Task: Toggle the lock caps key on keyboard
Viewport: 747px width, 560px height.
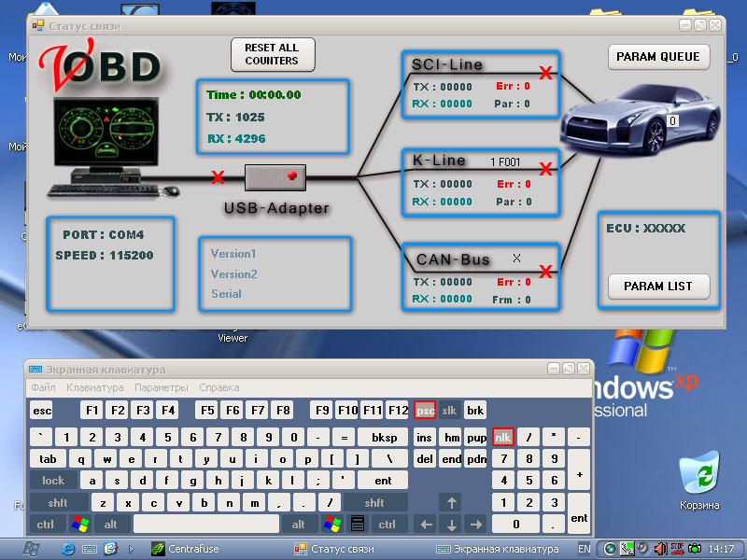Action: [53, 480]
